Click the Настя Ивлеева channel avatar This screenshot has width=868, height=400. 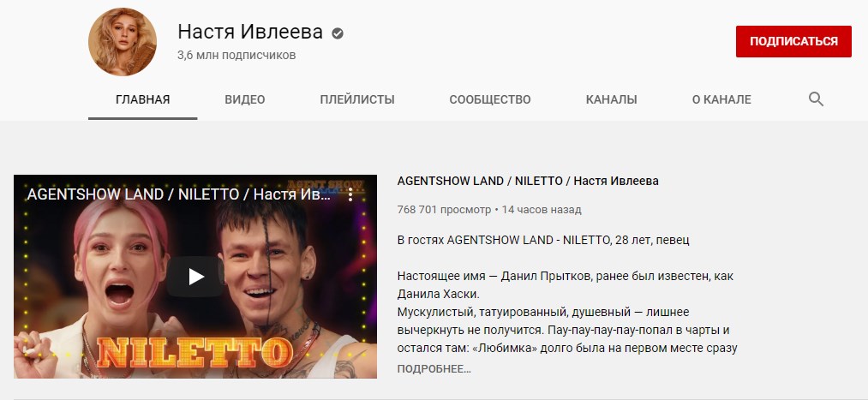(123, 42)
